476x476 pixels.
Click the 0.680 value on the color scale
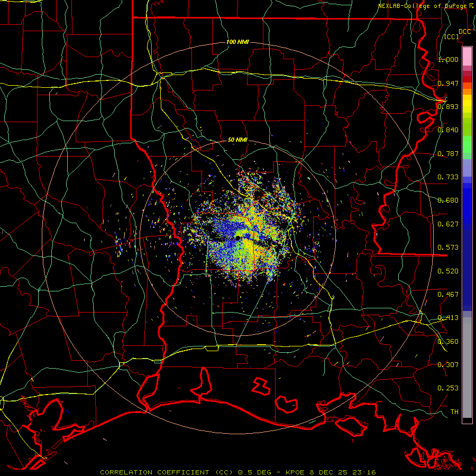pyautogui.click(x=448, y=200)
